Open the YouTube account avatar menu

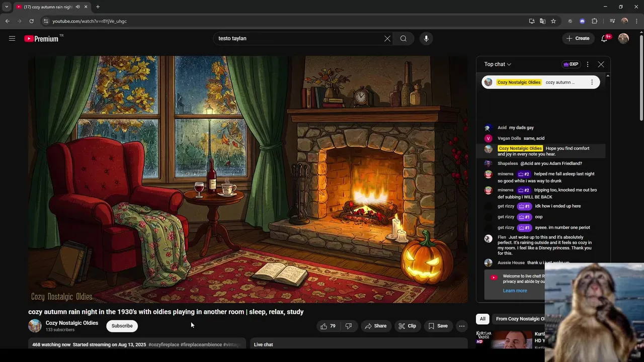(623, 38)
